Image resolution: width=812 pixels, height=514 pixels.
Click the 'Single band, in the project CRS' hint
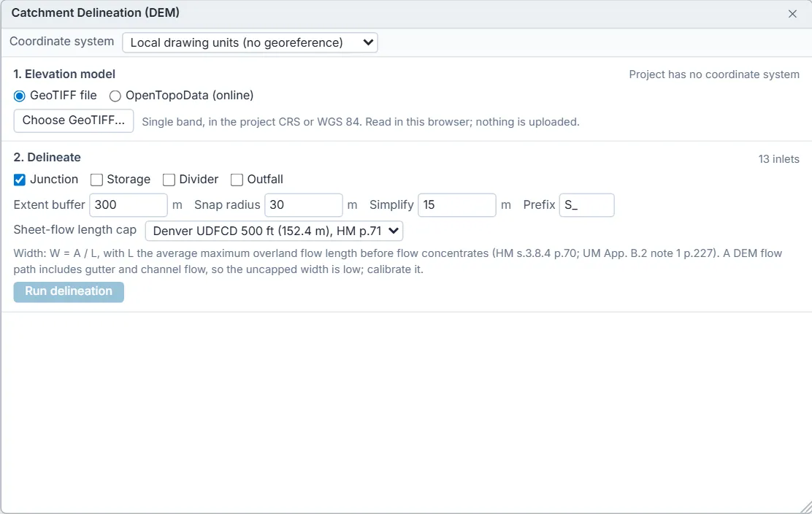pos(361,122)
